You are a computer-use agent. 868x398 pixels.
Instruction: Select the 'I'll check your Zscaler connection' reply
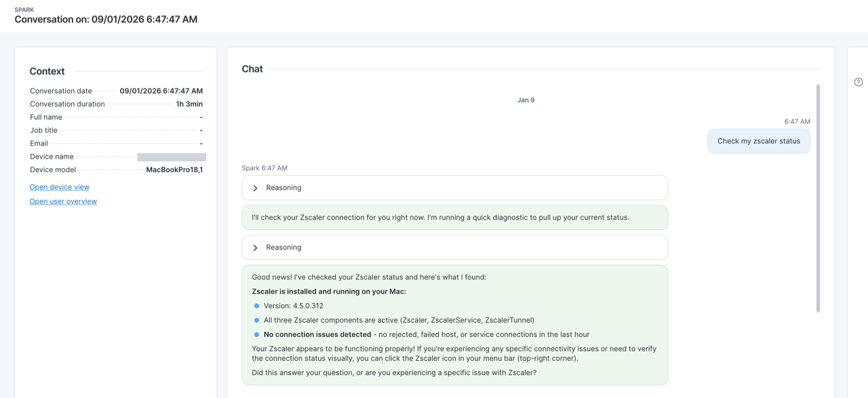point(440,218)
